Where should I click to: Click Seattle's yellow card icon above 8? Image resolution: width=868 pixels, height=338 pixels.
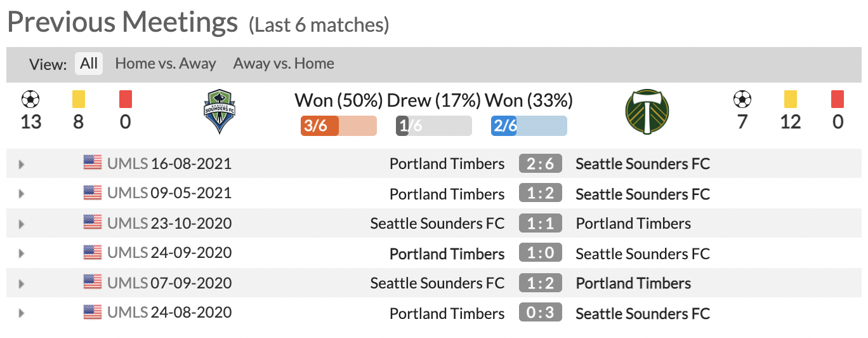(x=78, y=99)
